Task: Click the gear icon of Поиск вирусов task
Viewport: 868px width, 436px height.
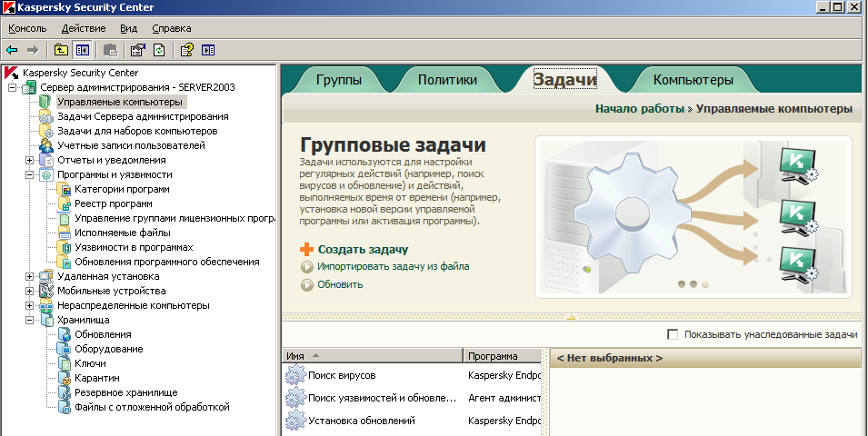Action: [x=295, y=375]
